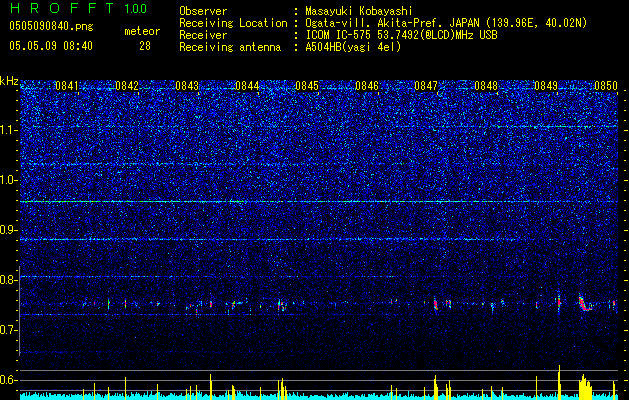The height and width of the screenshot is (400, 629).
Task: Click the 0843 time marker
Action: tap(187, 86)
